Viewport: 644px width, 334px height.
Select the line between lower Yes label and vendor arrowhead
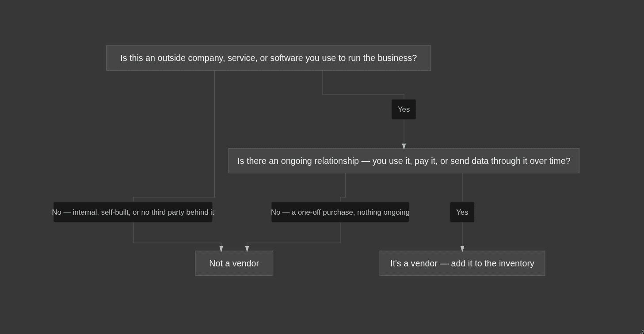[x=462, y=234]
